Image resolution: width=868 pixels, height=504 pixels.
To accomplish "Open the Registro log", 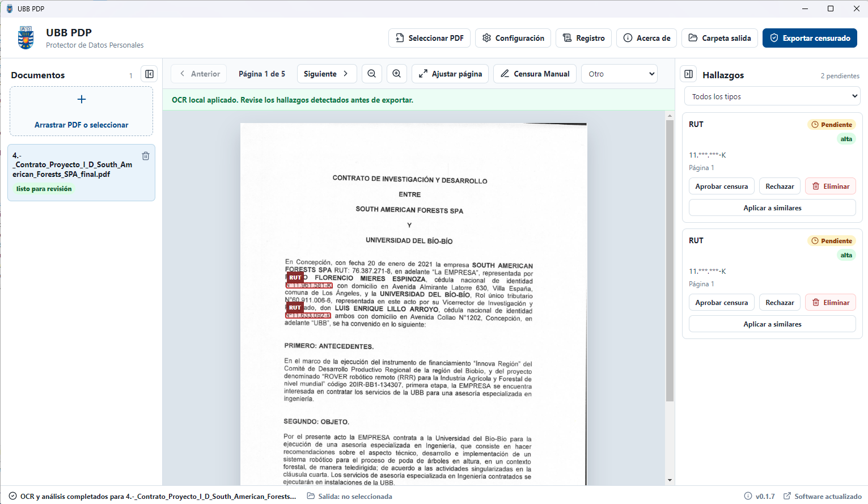I will (x=584, y=38).
